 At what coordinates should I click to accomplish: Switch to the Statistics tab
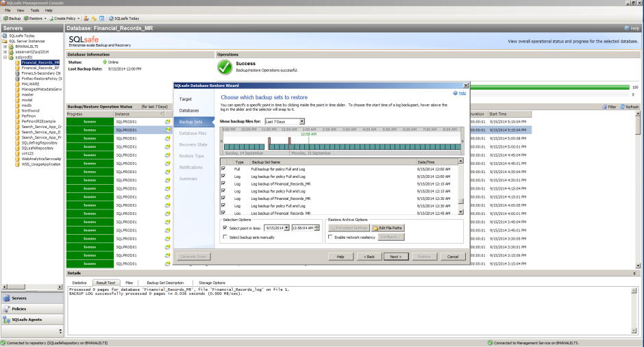click(x=79, y=283)
